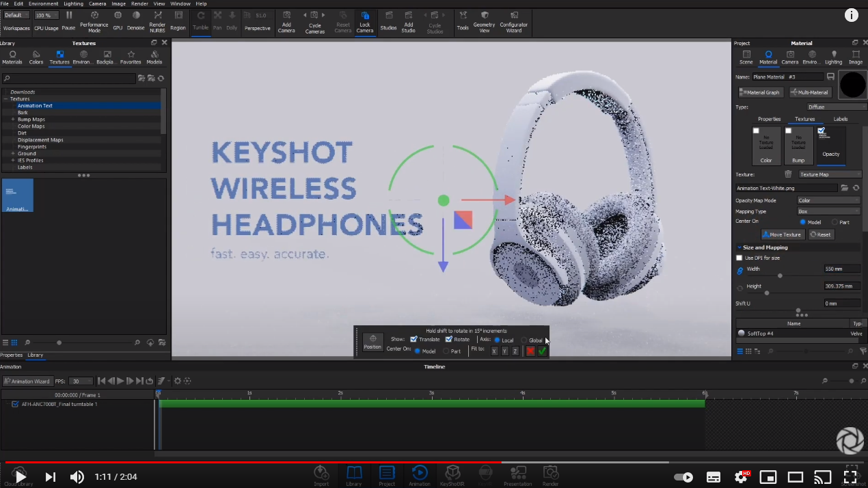This screenshot has width=868, height=488.
Task: Seek on YouTube progress bar
Action: [x=434, y=463]
